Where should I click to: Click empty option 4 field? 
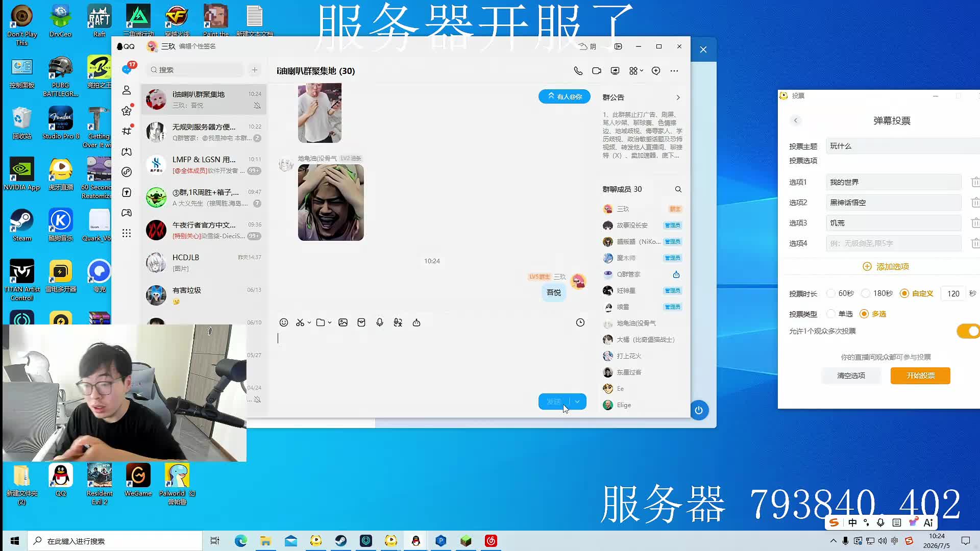894,243
